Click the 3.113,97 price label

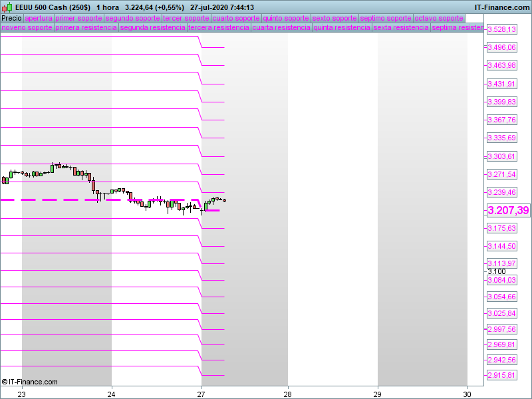click(502, 263)
